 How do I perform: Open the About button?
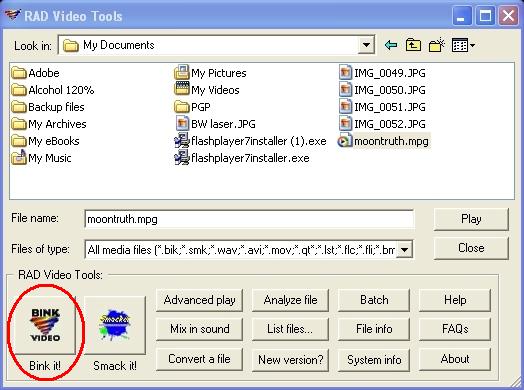click(x=455, y=359)
